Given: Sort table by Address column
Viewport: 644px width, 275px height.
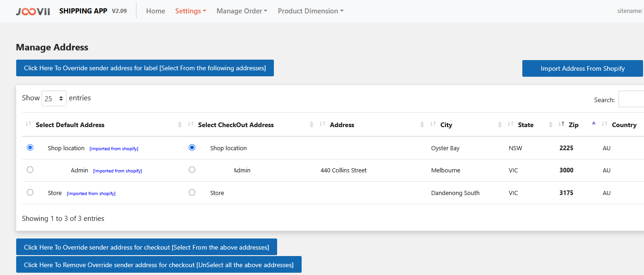Looking at the screenshot, I should 342,125.
